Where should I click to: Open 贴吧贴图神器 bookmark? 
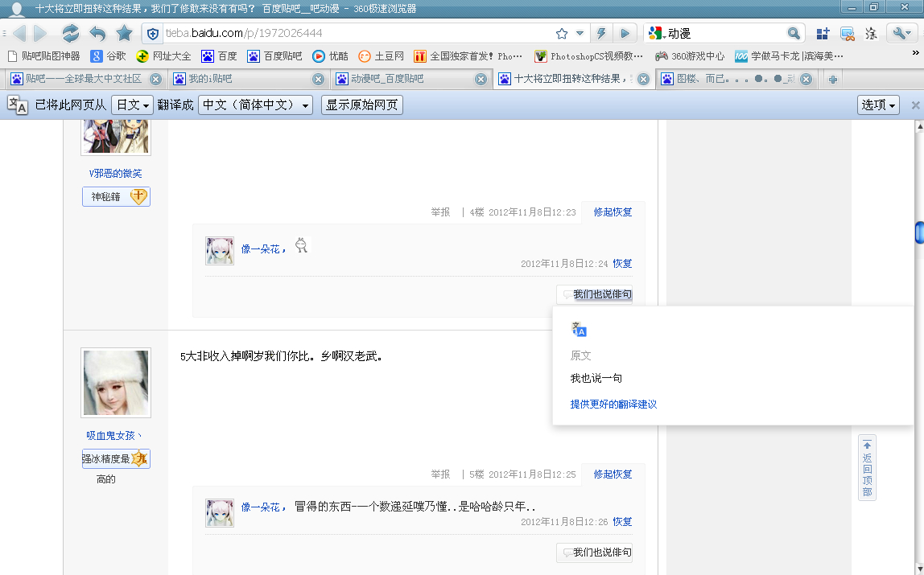pos(43,56)
